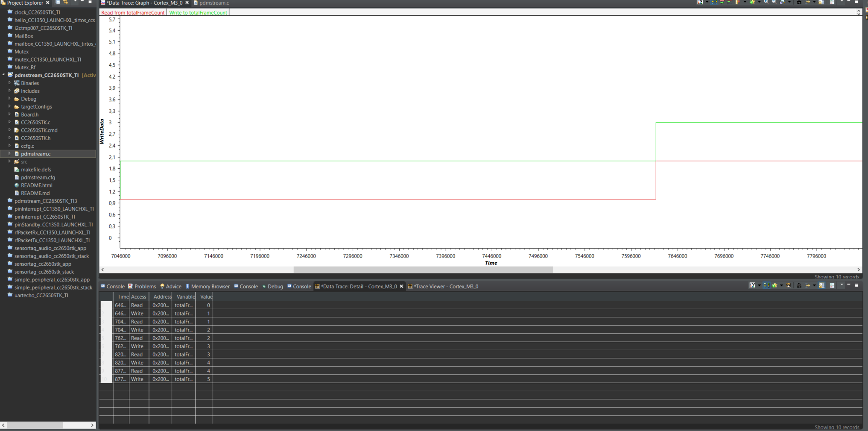Click graph scroll right arrow
Image resolution: width=868 pixels, height=431 pixels.
[859, 270]
